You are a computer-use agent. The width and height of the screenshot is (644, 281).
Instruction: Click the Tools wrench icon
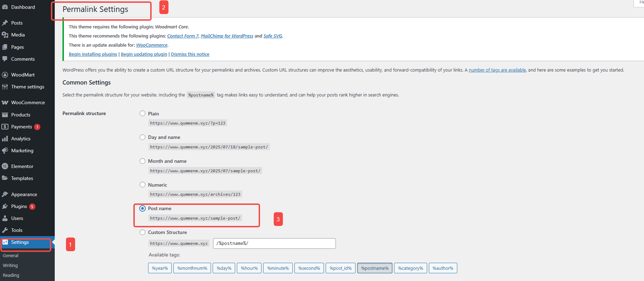tap(5, 230)
